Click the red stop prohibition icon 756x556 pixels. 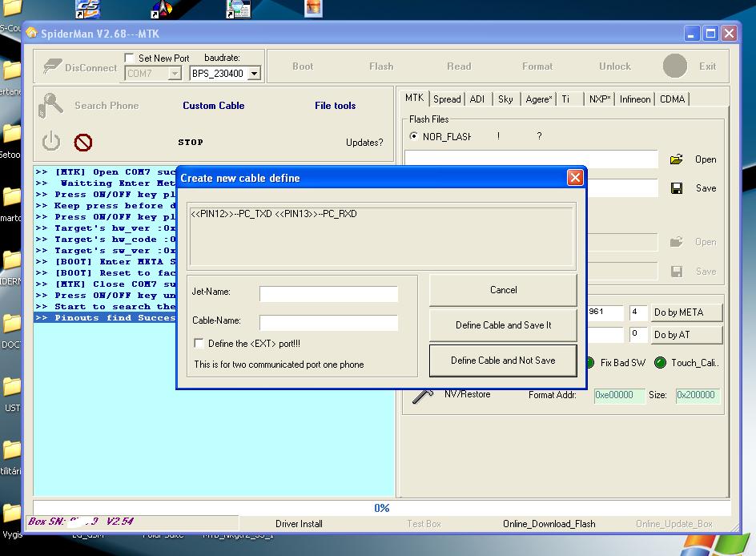83,143
